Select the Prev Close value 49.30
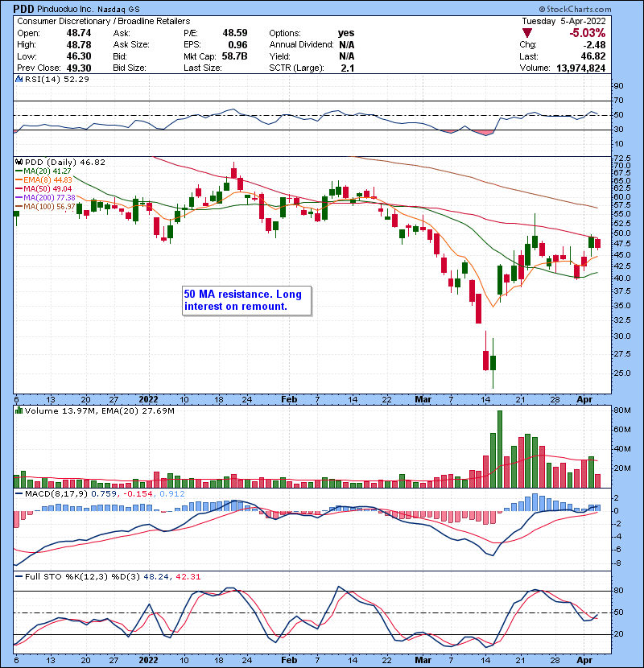 [78, 68]
